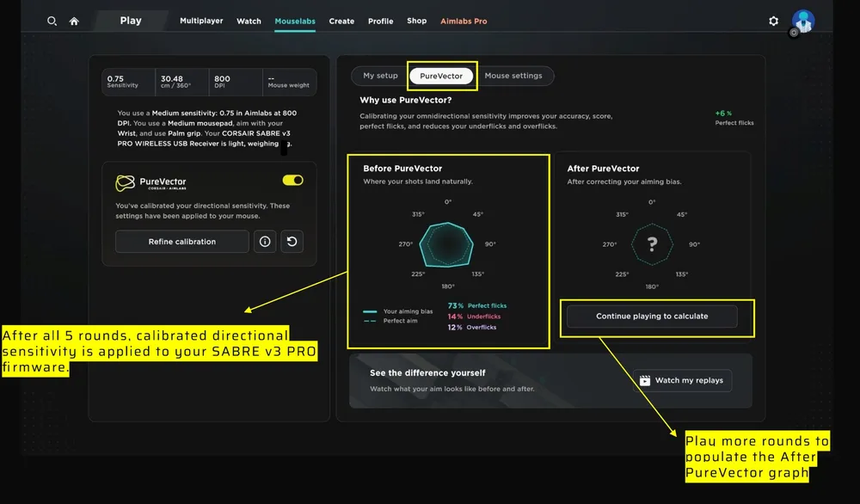Click the Watch my replays button

point(682,380)
